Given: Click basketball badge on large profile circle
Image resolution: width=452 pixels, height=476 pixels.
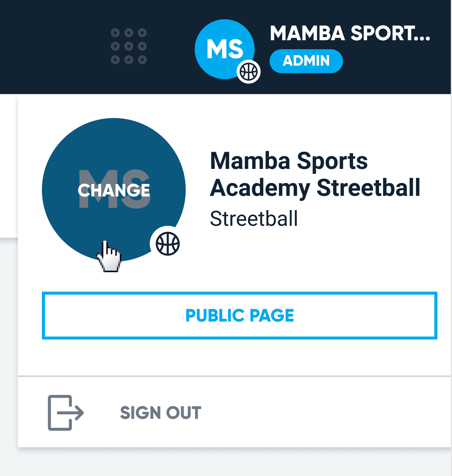Looking at the screenshot, I should click(168, 244).
